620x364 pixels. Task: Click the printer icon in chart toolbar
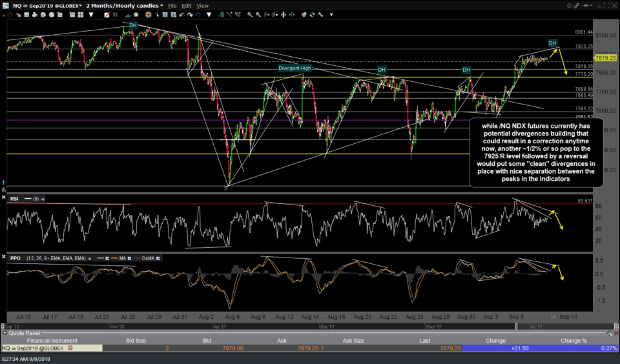coord(35,15)
